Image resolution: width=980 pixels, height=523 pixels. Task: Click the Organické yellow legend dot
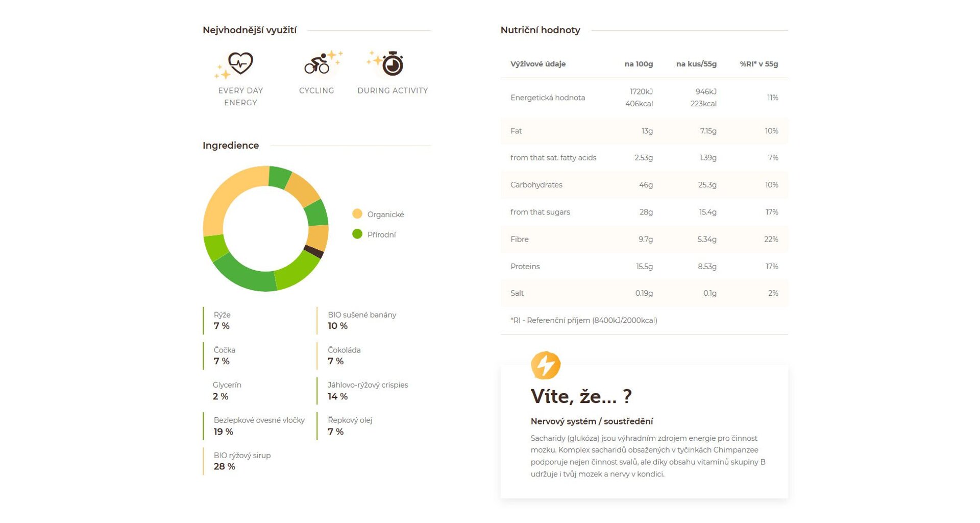click(x=357, y=214)
